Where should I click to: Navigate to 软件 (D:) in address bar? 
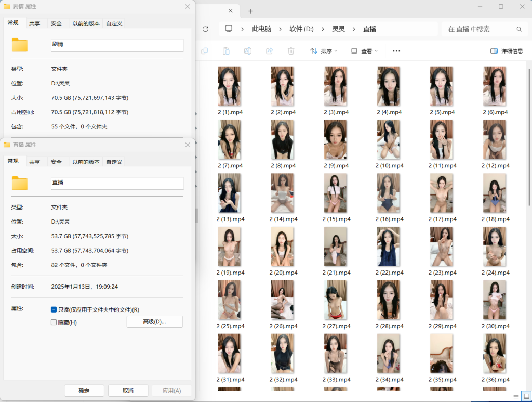[x=302, y=29]
